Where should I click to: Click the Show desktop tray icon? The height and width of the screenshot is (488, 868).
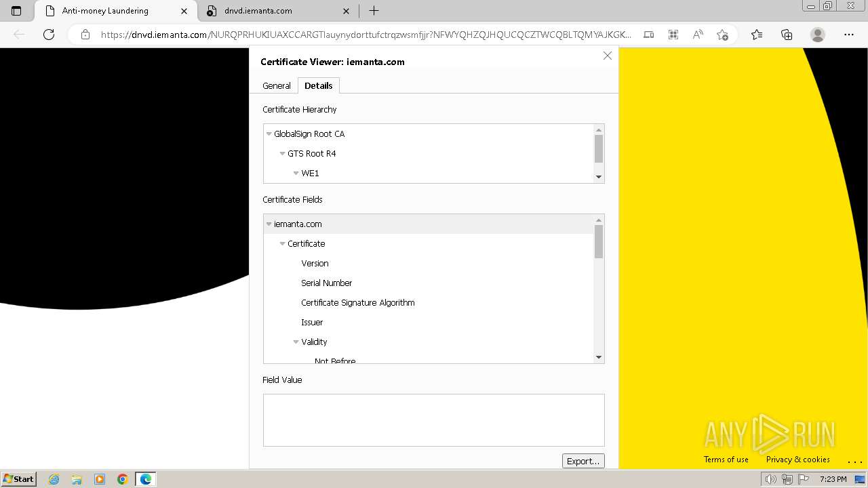coord(860,479)
